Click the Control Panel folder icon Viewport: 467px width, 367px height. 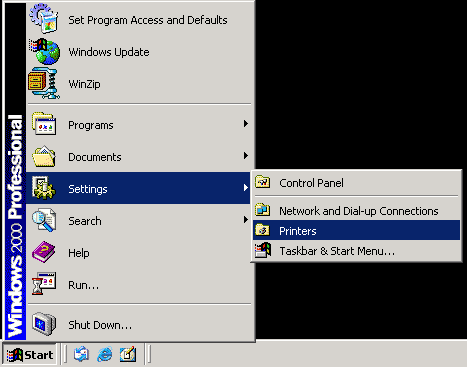(x=263, y=182)
